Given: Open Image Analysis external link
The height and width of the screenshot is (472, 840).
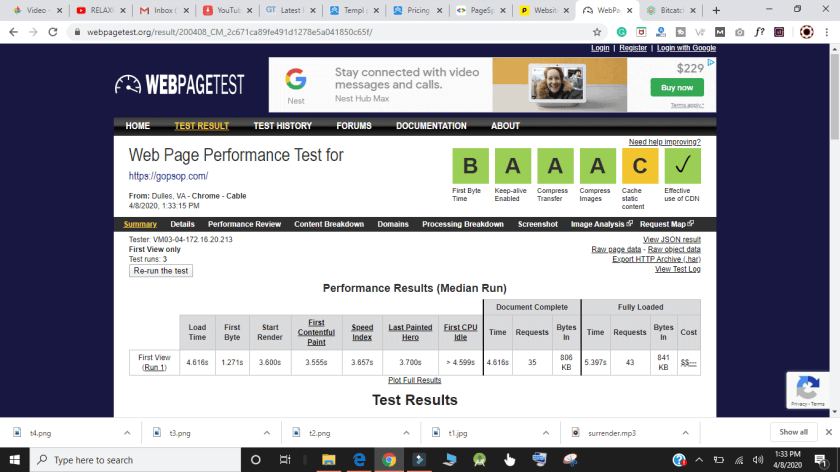Looking at the screenshot, I should click(x=602, y=224).
